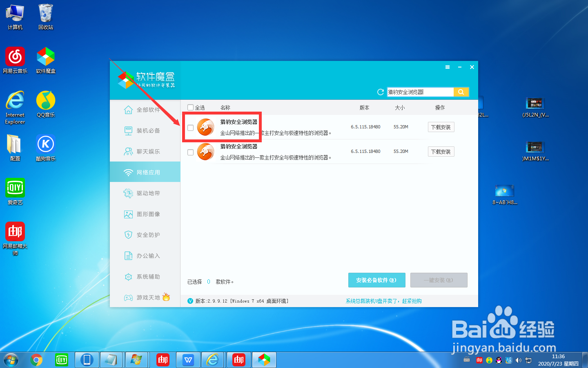This screenshot has height=368, width=588.
Task: Click the 安装必备软件 button
Action: [376, 280]
